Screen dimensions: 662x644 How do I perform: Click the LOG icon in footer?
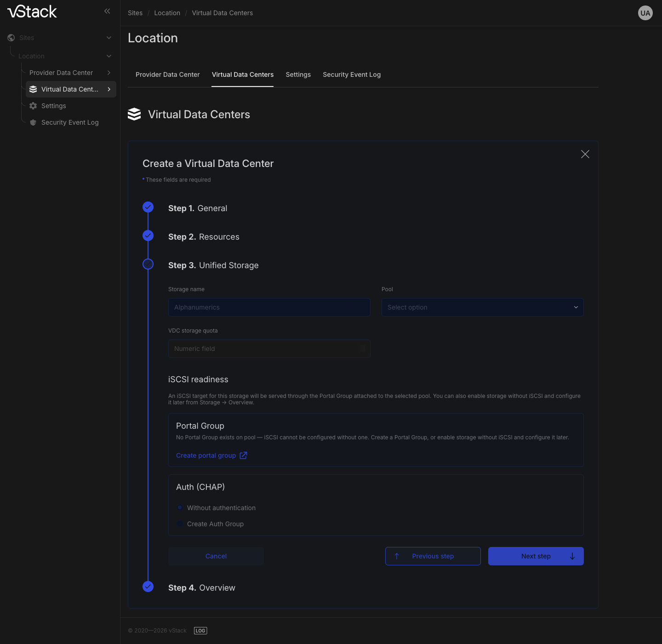tap(200, 631)
